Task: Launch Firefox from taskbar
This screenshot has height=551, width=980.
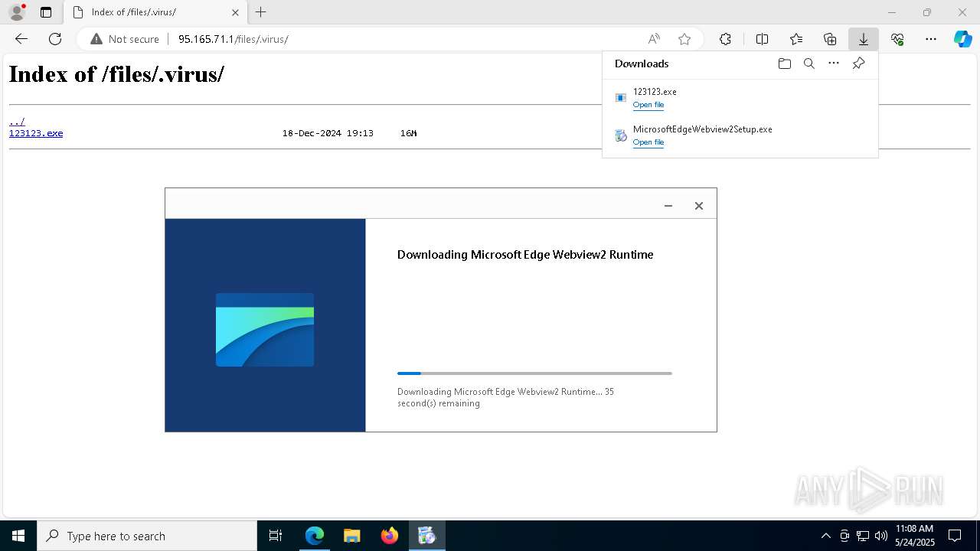Action: pyautogui.click(x=390, y=536)
